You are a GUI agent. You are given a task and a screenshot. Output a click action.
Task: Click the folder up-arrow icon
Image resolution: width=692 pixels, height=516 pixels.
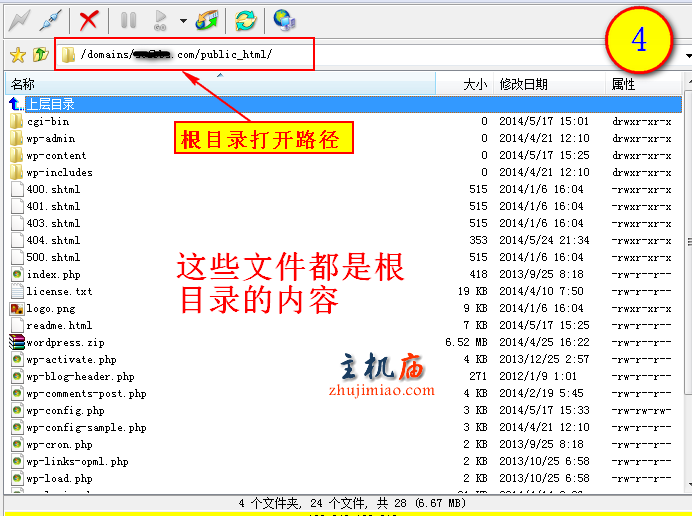tap(41, 55)
